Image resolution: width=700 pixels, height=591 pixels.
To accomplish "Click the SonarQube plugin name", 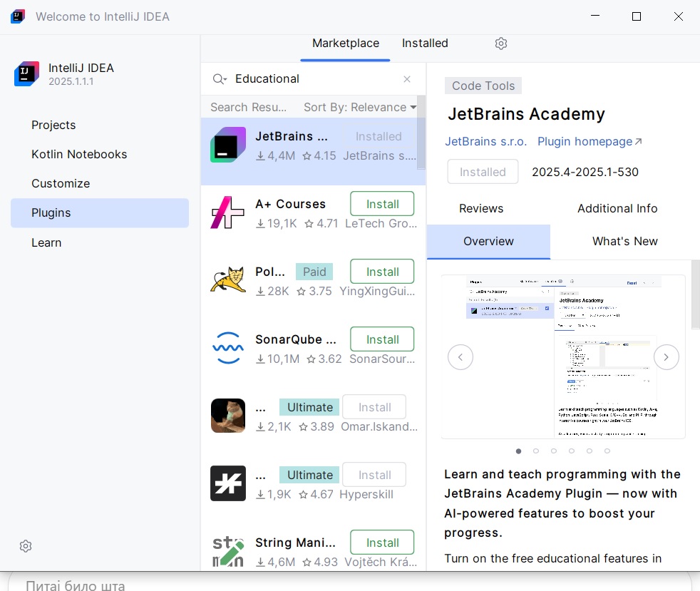I will coord(296,339).
